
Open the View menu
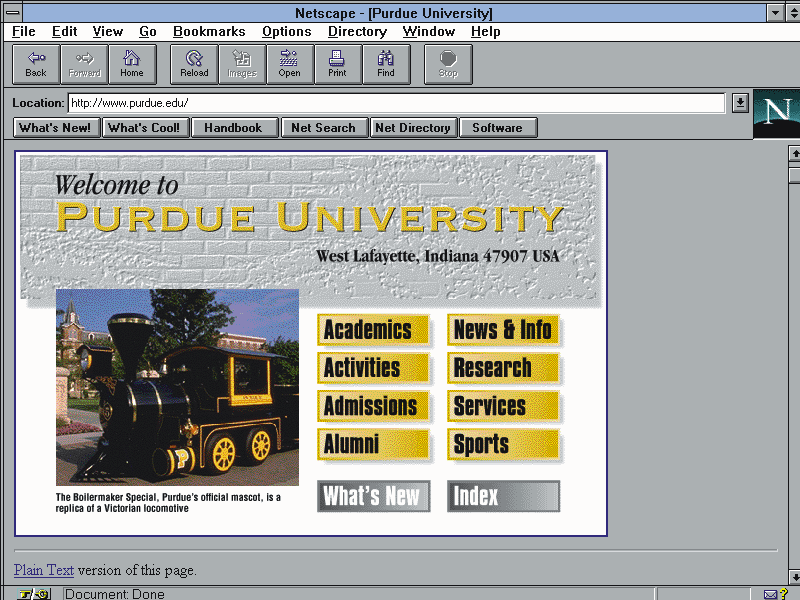pos(108,32)
